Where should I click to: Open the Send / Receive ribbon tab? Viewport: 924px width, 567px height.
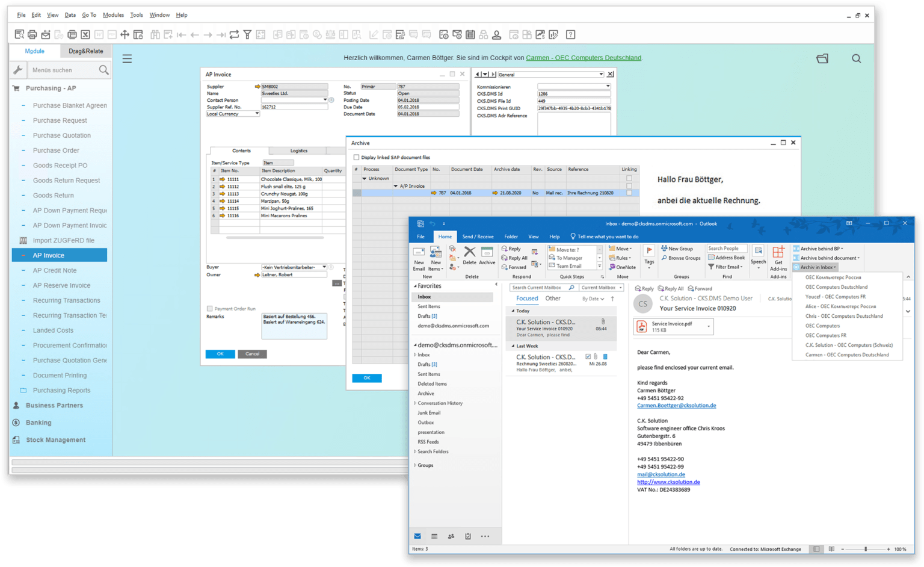click(x=478, y=236)
